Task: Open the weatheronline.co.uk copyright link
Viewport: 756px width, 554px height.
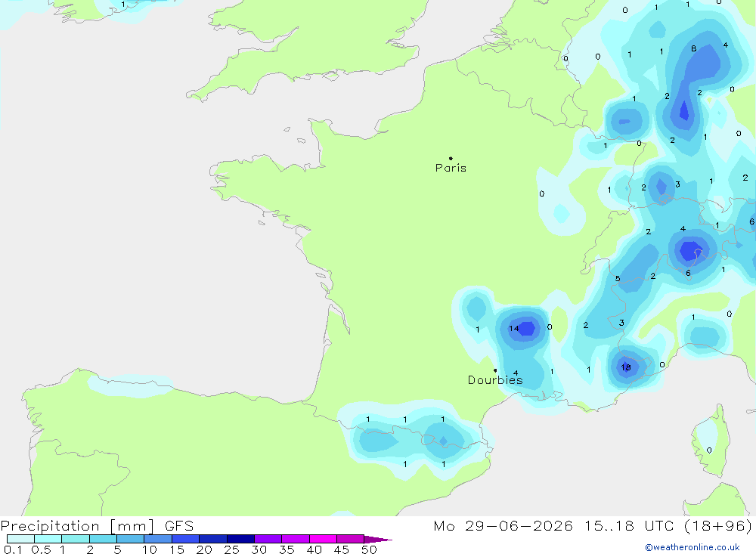Action: pos(692,547)
